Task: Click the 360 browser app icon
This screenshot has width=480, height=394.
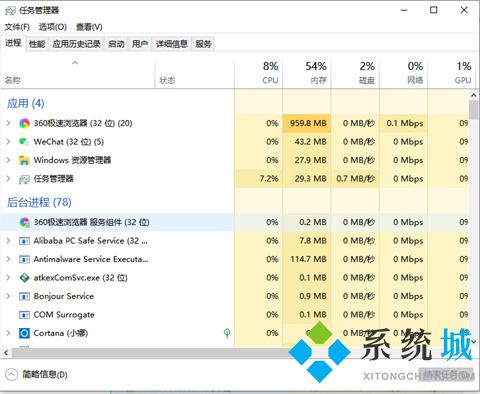Action: point(24,123)
